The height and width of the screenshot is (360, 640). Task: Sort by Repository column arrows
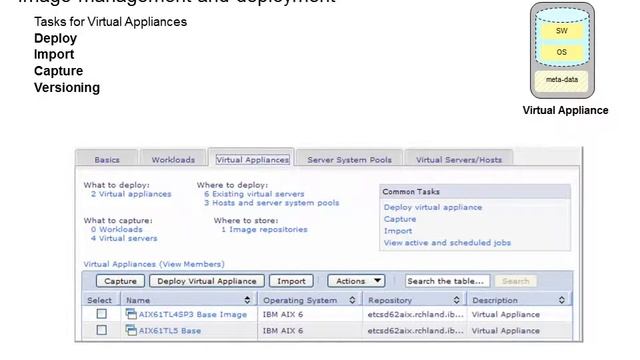(456, 300)
